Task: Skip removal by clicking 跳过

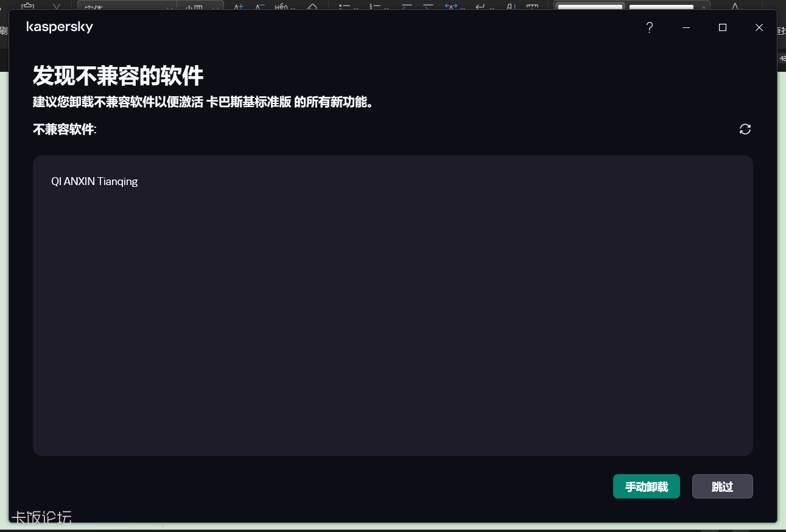Action: click(722, 486)
